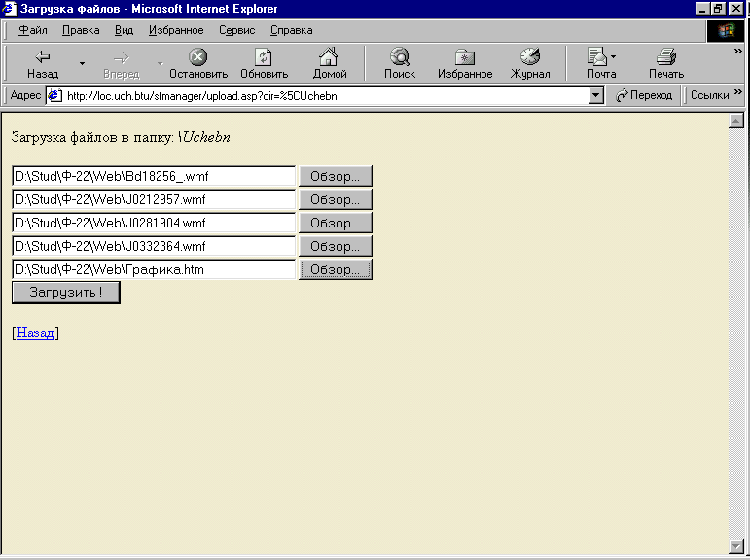Restore down the Internet Explorer window
Screen dimensions: 750x560
click(718, 9)
